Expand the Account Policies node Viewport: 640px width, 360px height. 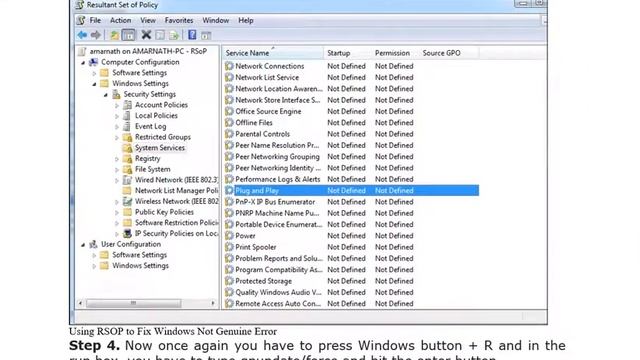[117, 105]
